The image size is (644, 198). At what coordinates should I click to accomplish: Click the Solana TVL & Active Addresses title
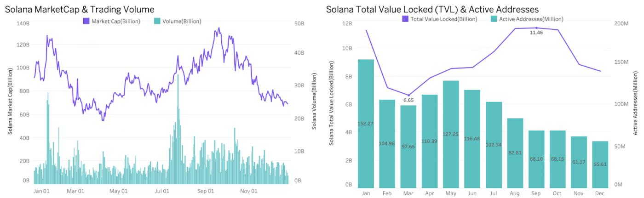coord(432,9)
